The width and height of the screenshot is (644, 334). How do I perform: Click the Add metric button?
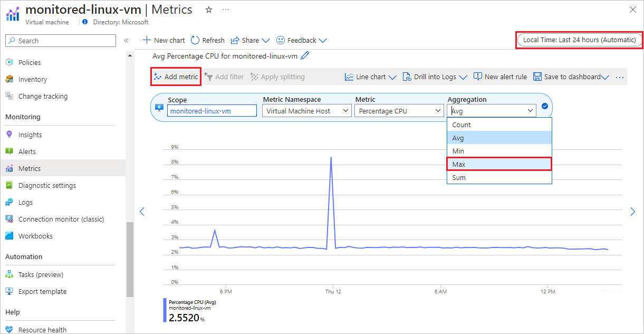pyautogui.click(x=176, y=77)
